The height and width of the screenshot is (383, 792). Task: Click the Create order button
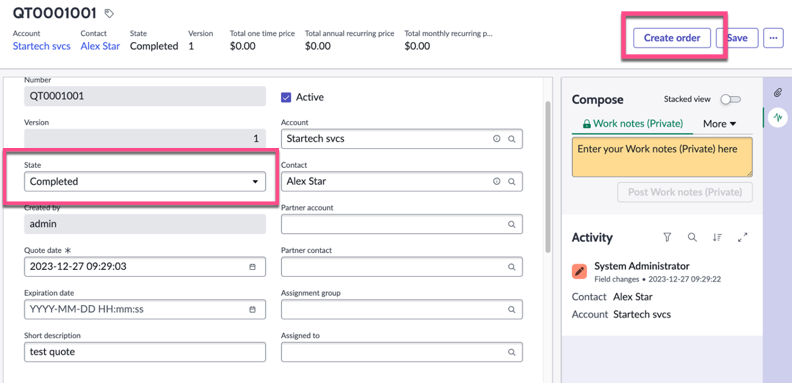(672, 38)
